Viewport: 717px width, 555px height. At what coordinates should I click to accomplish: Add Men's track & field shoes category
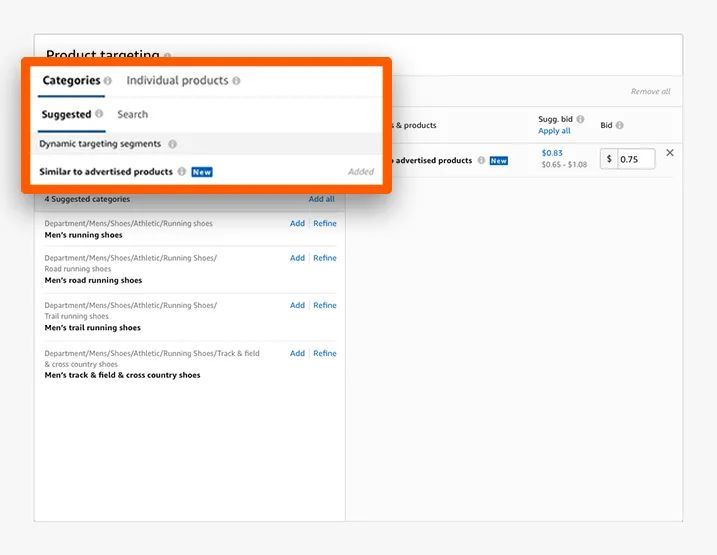tap(297, 353)
